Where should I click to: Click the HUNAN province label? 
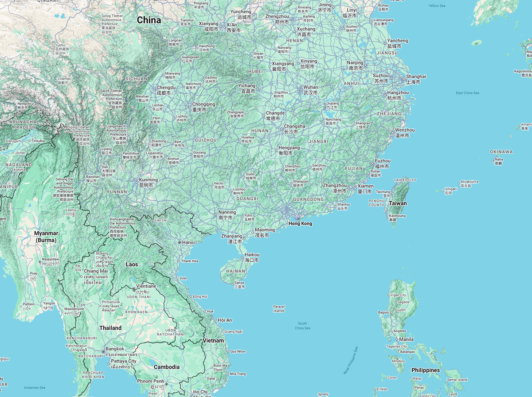(260, 131)
